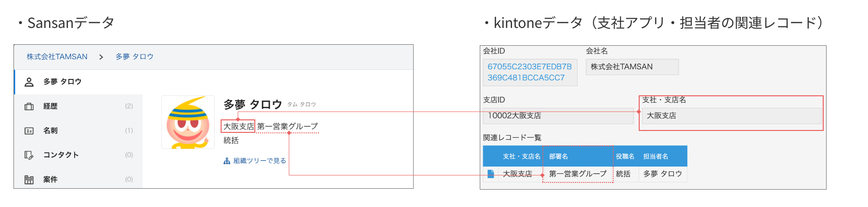Open the record via blue document icon
The height and width of the screenshot is (207, 868).
click(490, 174)
